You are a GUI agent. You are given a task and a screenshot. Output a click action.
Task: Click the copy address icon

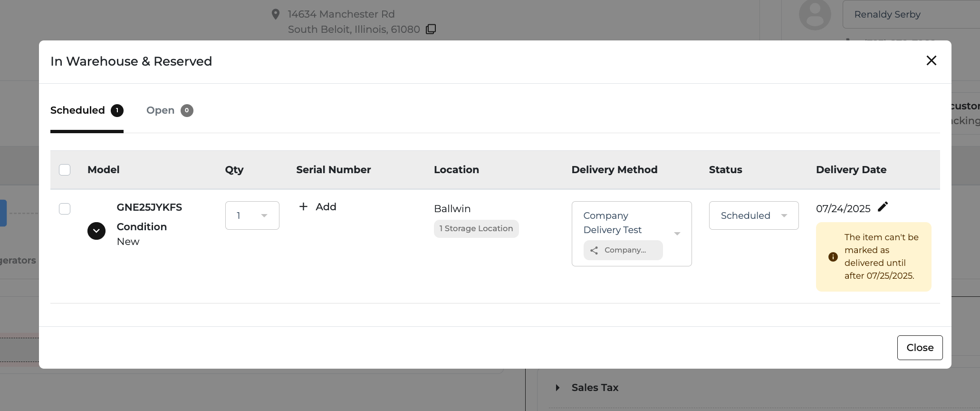431,29
